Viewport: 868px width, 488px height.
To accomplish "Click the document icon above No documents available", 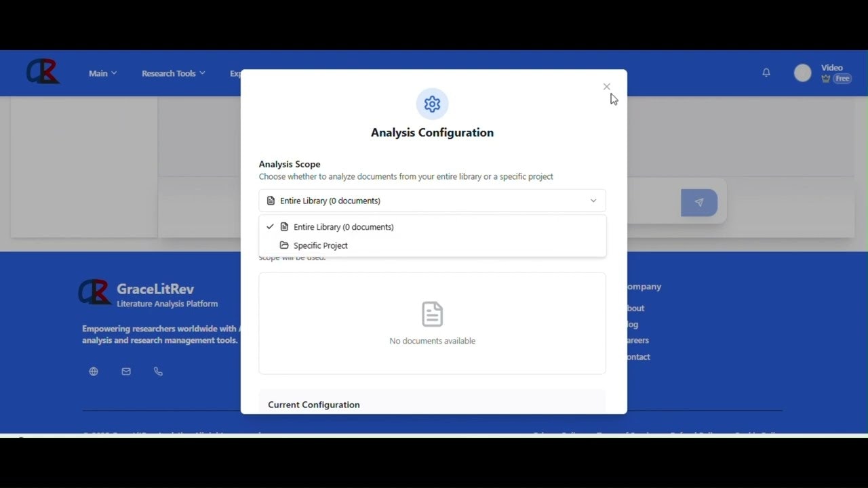I will pyautogui.click(x=432, y=313).
